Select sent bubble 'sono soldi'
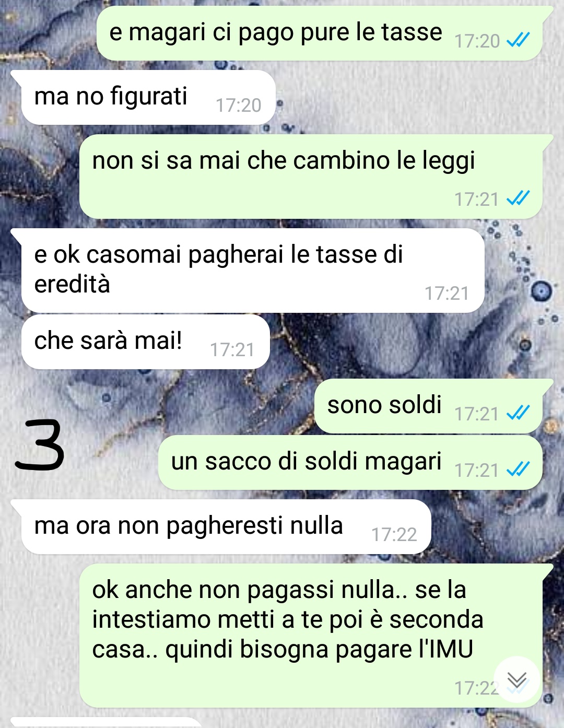This screenshot has width=564, height=728. coord(429,406)
